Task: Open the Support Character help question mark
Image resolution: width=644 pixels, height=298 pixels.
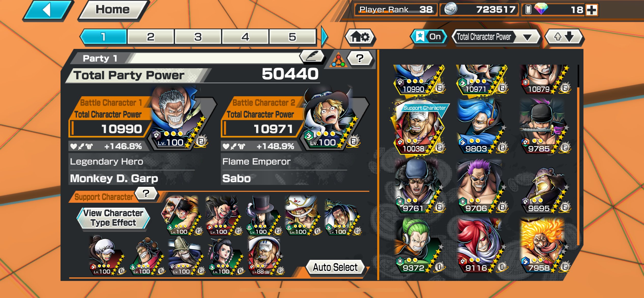Action: pyautogui.click(x=146, y=194)
